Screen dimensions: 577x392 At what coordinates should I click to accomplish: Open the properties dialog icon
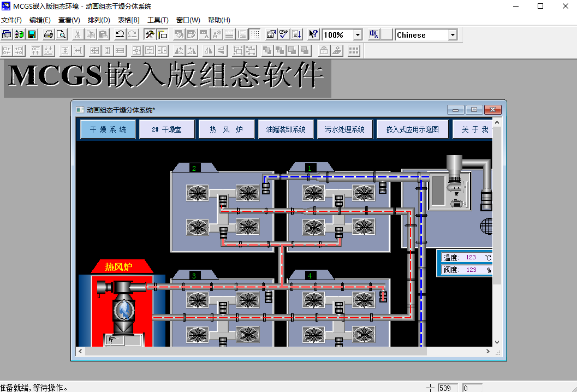tap(271, 34)
